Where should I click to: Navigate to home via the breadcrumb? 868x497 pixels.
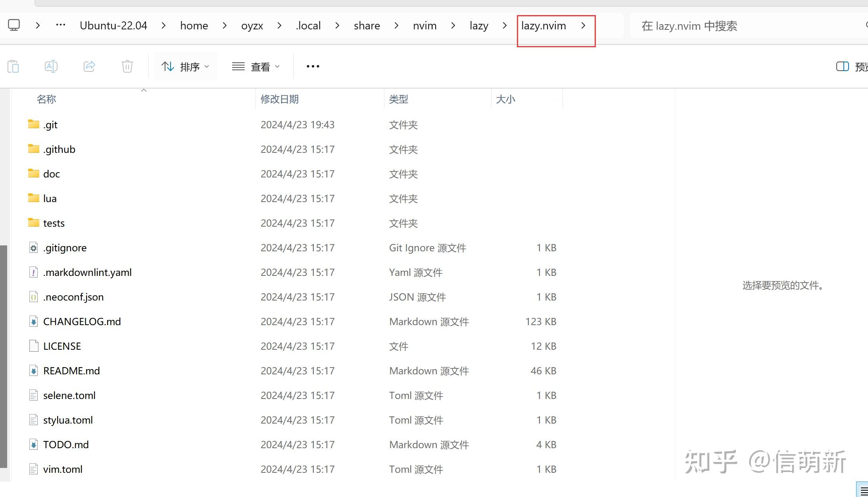click(x=194, y=25)
